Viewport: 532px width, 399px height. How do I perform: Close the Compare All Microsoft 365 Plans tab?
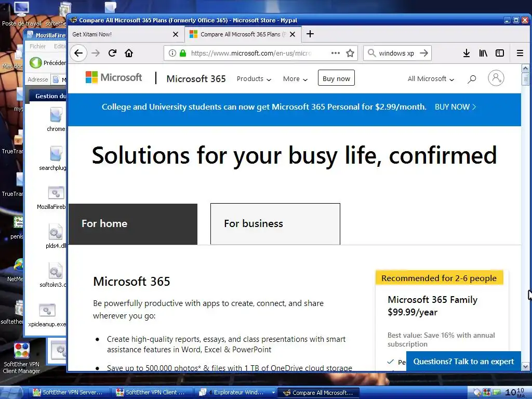pyautogui.click(x=292, y=34)
